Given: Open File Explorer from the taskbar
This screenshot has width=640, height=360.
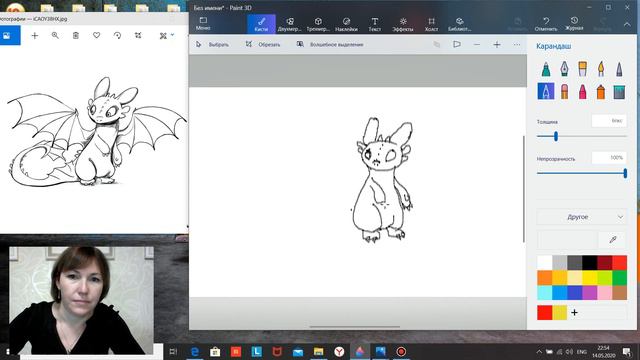Looking at the screenshot, I should (x=318, y=351).
